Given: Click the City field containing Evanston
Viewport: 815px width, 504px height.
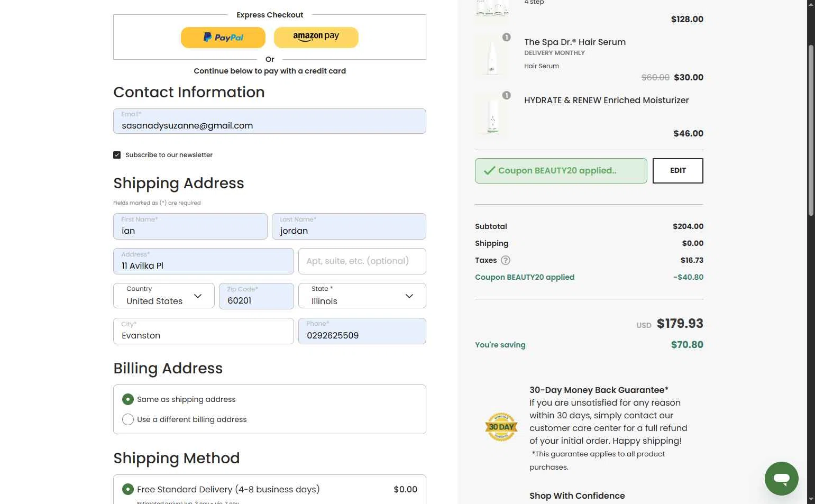Looking at the screenshot, I should (x=204, y=331).
